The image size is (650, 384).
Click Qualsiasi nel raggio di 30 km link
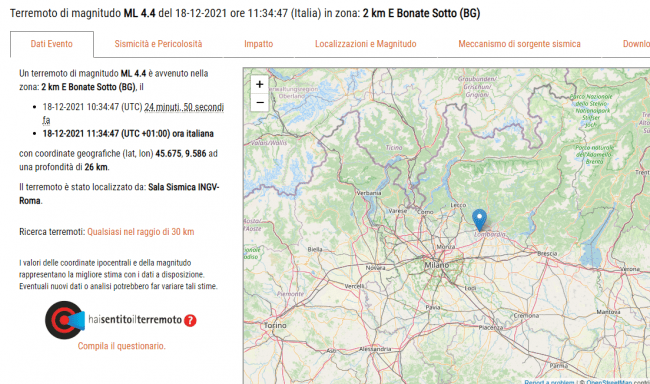tap(141, 232)
